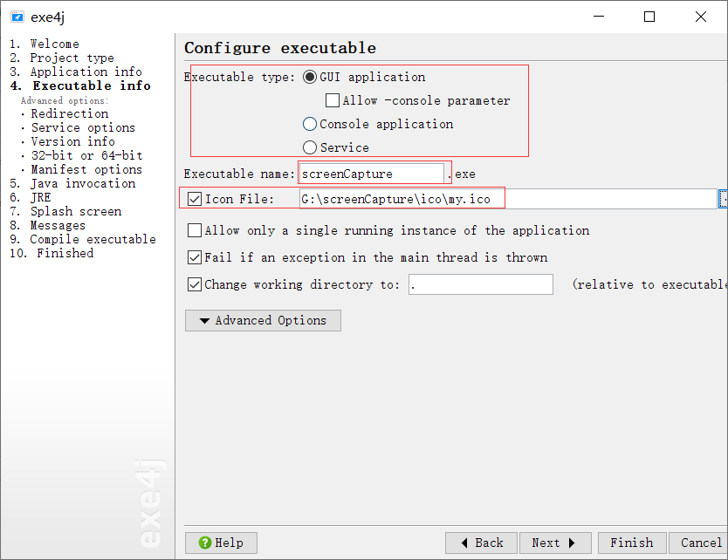The image size is (728, 560).
Task: Go Back to previous wizard step
Action: [x=481, y=543]
